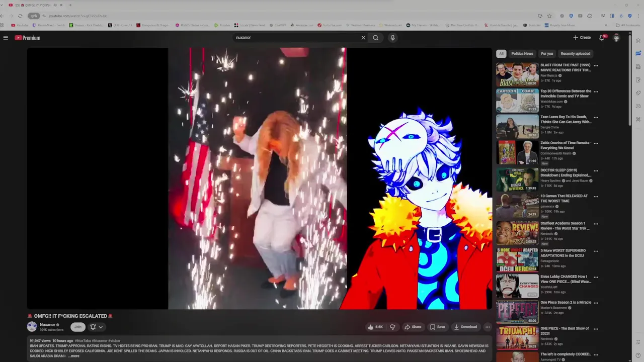Select the For you filter chip
644x362 pixels.
pyautogui.click(x=547, y=54)
